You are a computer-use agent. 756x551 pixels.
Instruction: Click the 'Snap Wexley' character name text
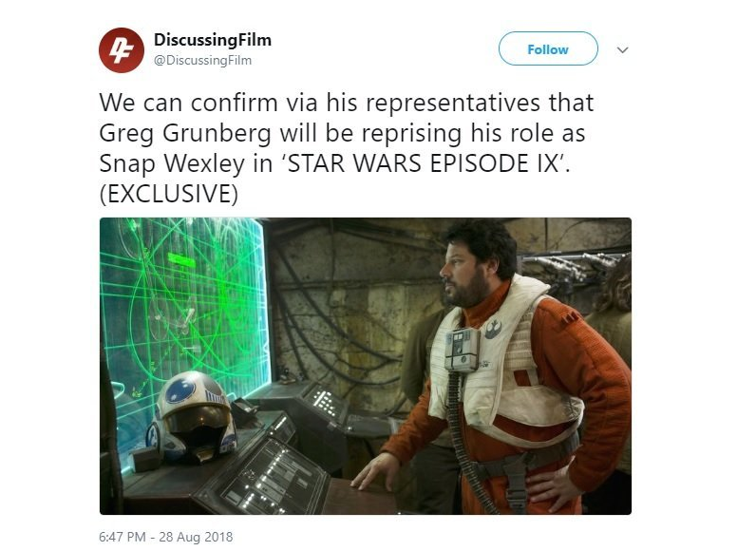(172, 164)
